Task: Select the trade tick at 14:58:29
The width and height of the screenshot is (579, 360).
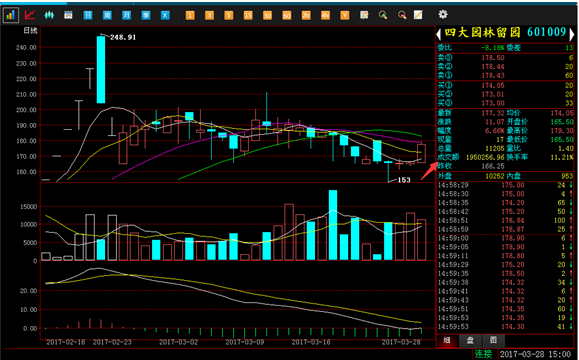Action: pos(505,185)
